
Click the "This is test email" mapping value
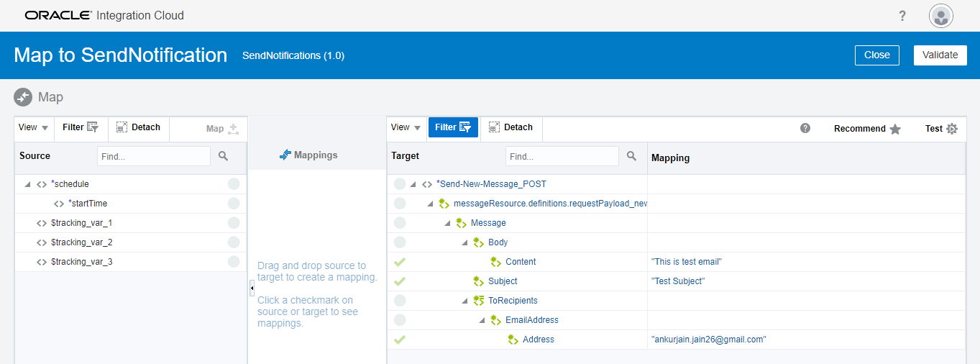click(x=686, y=262)
